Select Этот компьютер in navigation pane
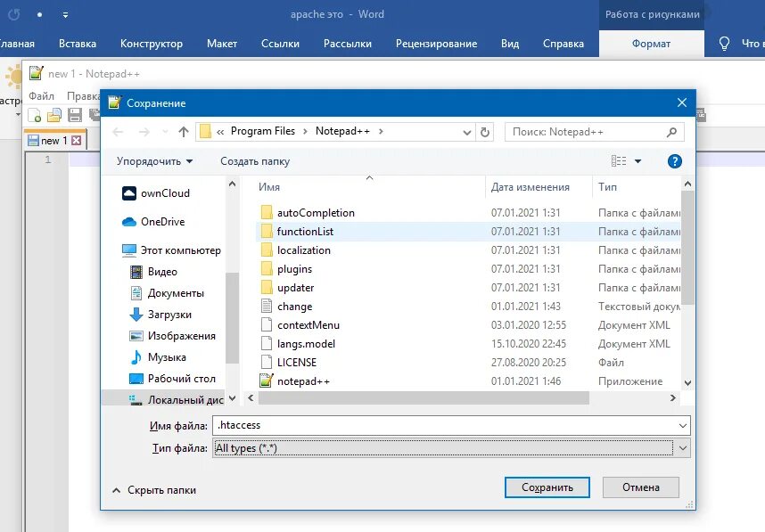This screenshot has width=765, height=532. tap(171, 250)
